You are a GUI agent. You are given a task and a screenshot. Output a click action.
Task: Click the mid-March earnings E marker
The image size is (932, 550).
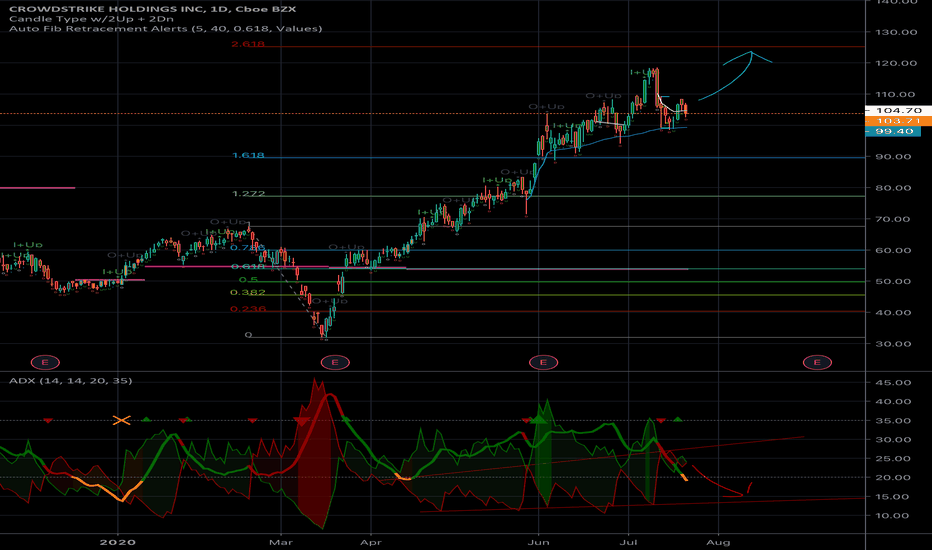point(335,362)
